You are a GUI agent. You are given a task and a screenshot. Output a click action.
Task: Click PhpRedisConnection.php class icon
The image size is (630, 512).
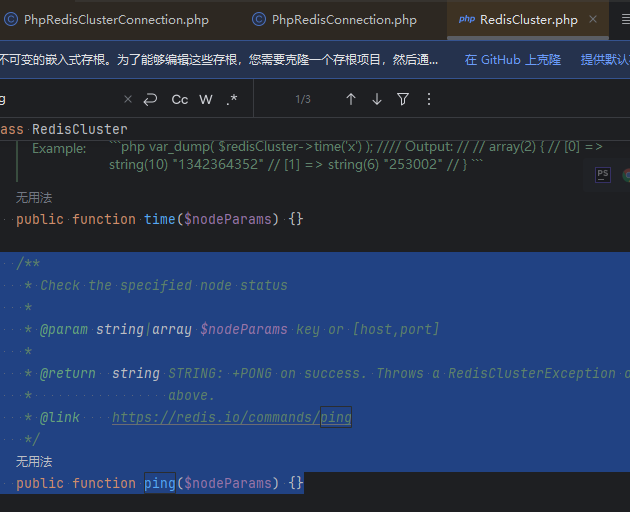tap(259, 19)
